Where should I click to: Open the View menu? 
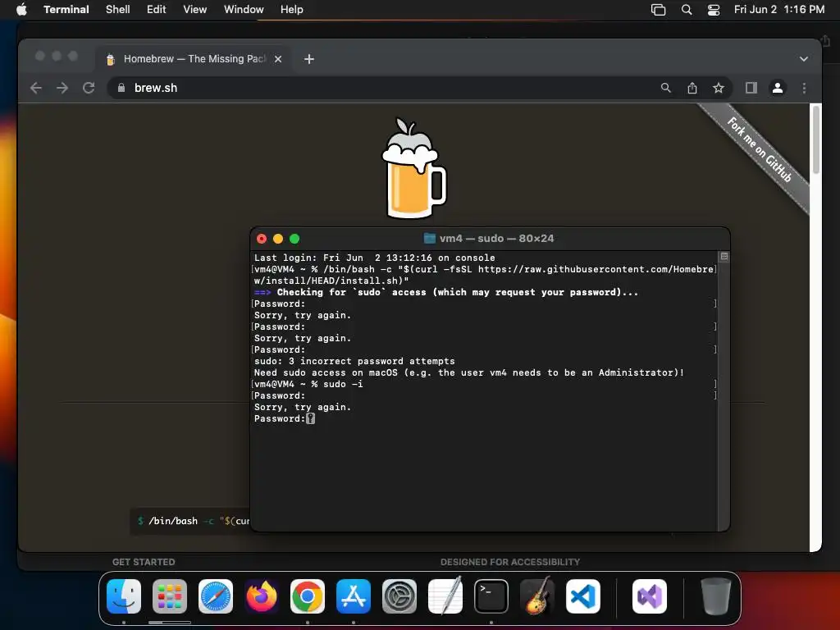pos(194,9)
